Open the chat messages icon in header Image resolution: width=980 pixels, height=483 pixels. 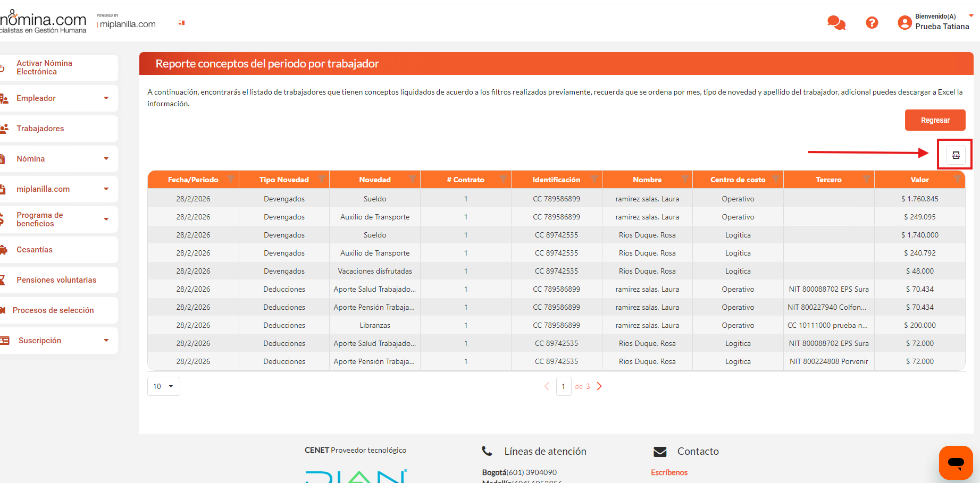pyautogui.click(x=836, y=23)
